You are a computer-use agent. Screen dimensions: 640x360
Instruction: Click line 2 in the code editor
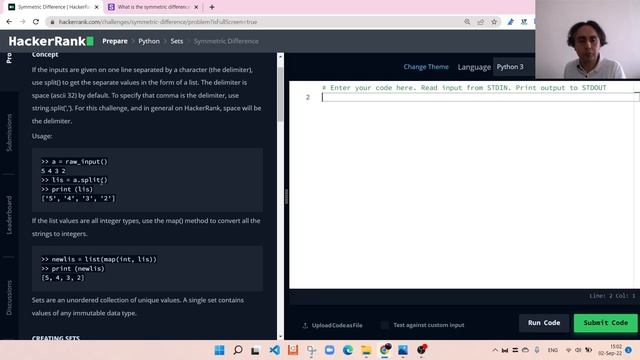(x=478, y=97)
